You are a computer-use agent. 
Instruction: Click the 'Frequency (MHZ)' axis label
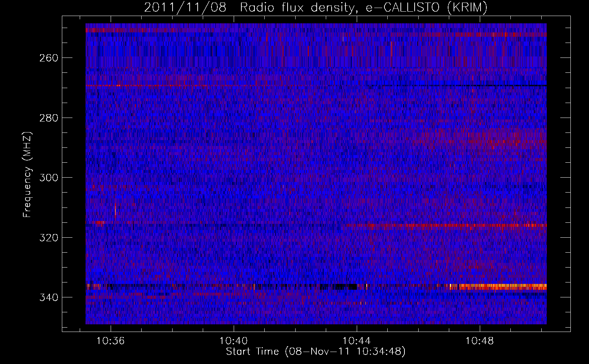[x=28, y=174]
